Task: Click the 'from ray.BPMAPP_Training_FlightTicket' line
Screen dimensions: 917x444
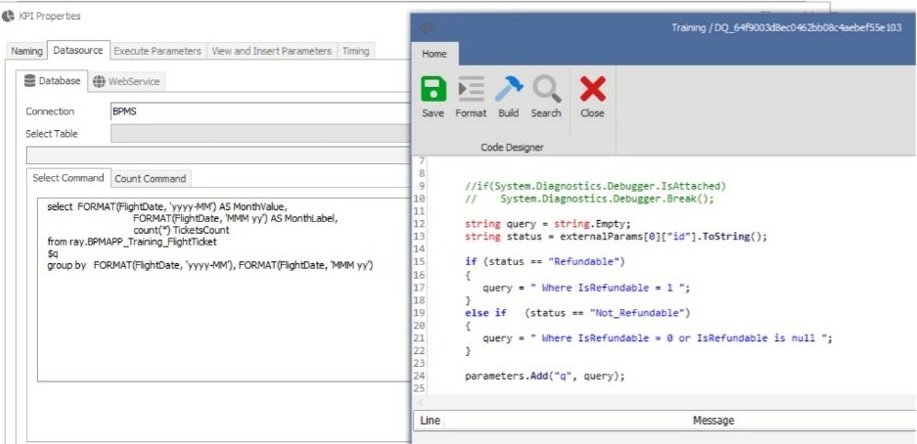Action: click(132, 242)
